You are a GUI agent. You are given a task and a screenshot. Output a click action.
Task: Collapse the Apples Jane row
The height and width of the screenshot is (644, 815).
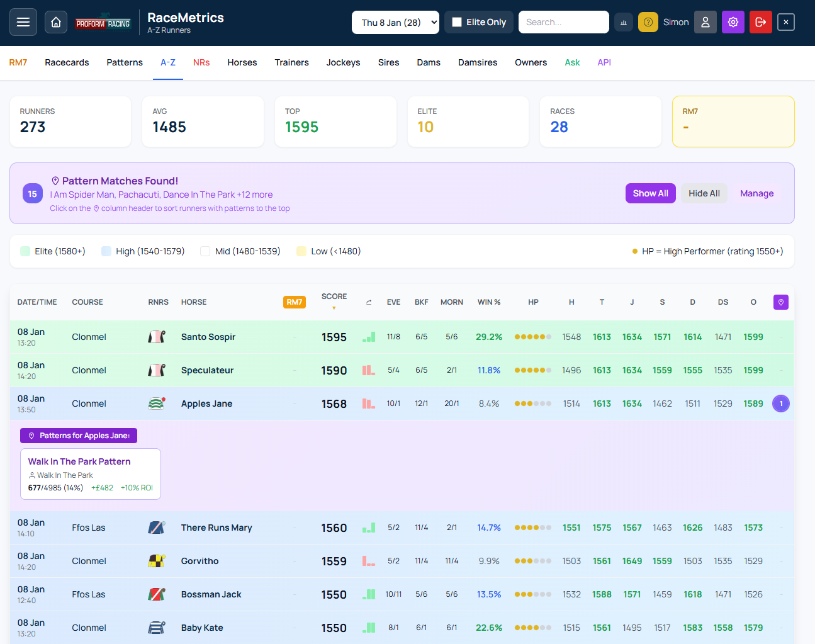(x=206, y=404)
